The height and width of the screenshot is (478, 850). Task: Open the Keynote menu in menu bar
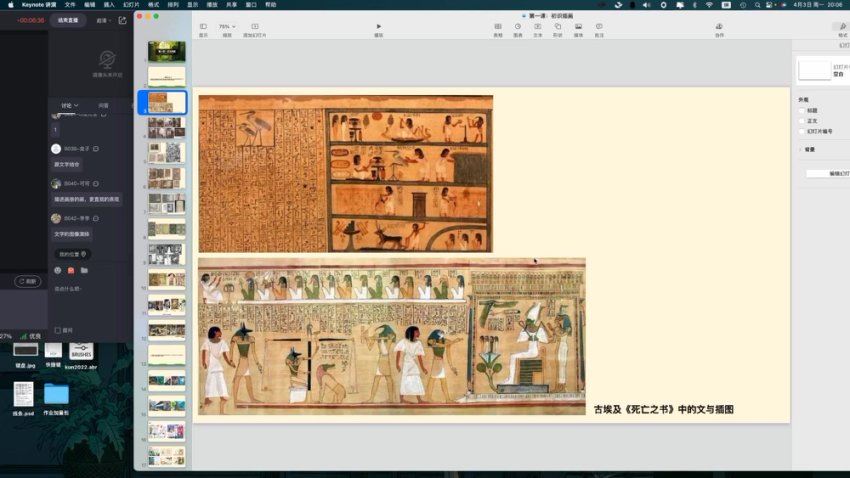click(38, 4)
